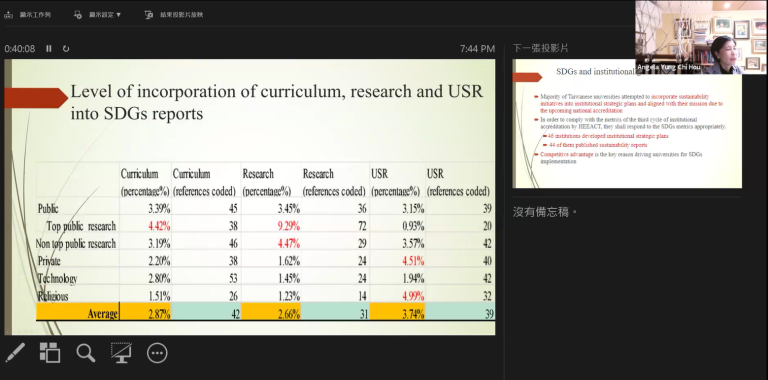768x380 pixels.
Task: Pause the presentation timer
Action: (x=48, y=48)
